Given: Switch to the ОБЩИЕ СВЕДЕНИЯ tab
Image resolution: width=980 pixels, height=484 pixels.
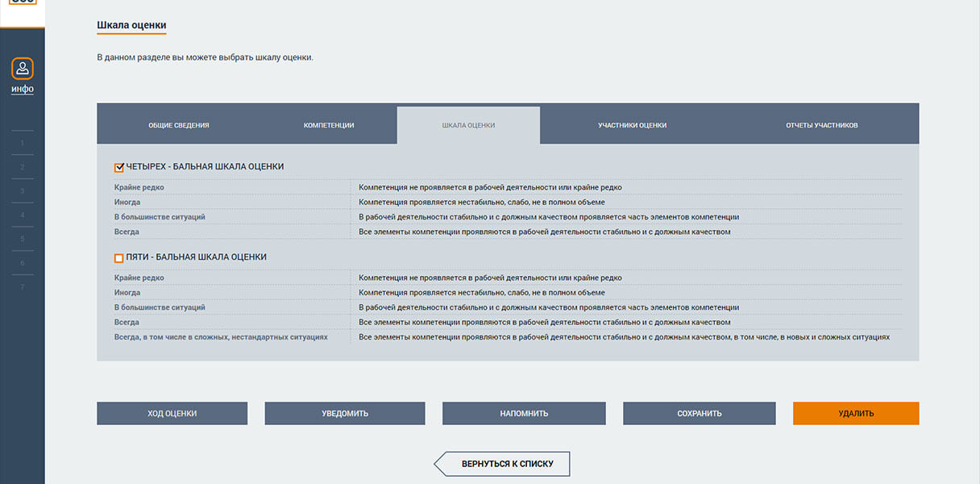Looking at the screenshot, I should [179, 125].
